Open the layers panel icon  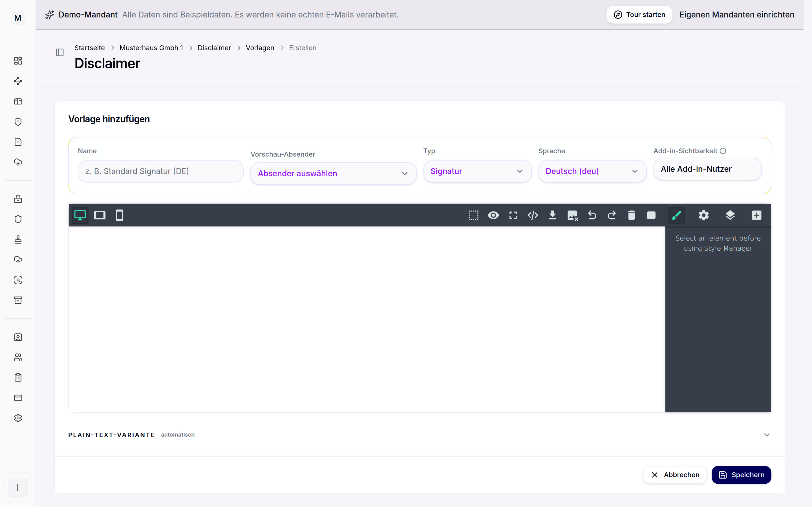[730, 215]
